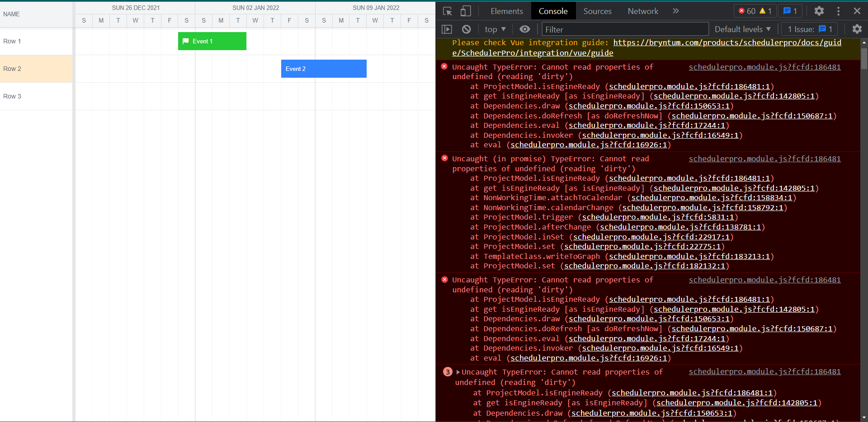Create a live expression with the eye icon
The image size is (868, 422).
click(524, 29)
